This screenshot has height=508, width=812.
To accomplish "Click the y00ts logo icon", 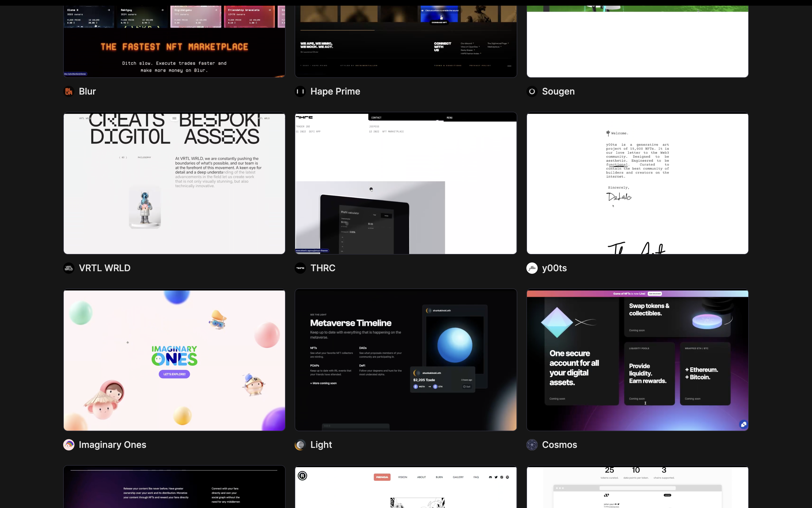I will (532, 268).
